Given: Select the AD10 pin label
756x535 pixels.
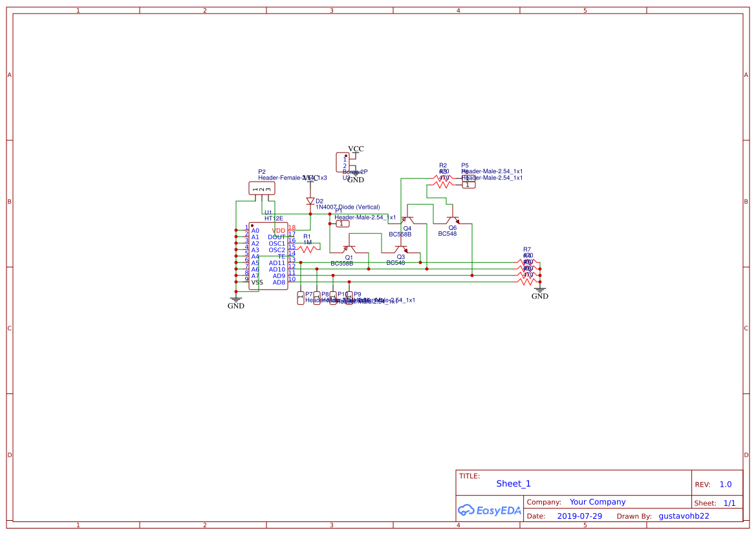Looking at the screenshot, I should point(277,269).
